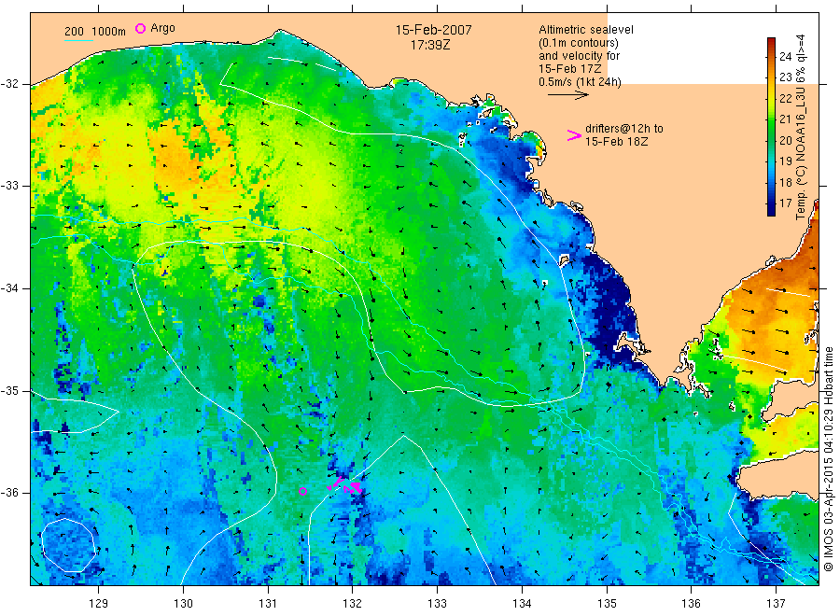
Task: Click longitude axis label 135
Action: 607,604
